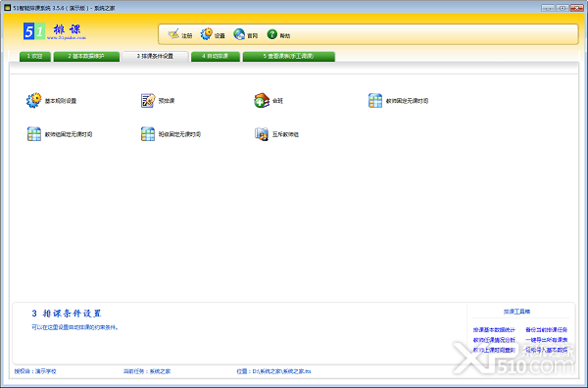Open tab 5 查看课表(手工调课)
Image resolution: width=588 pixels, height=388 pixels.
click(x=289, y=56)
